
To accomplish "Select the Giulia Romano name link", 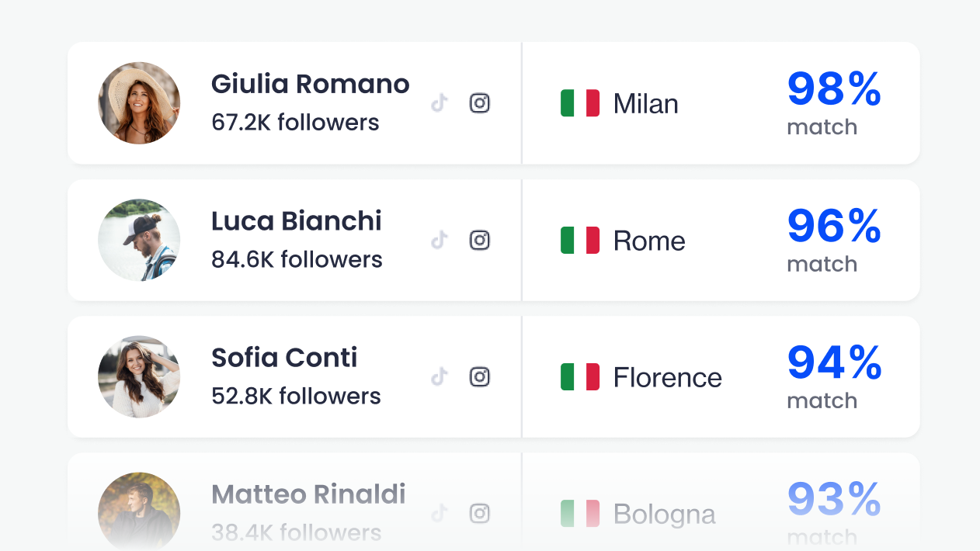I will click(311, 84).
